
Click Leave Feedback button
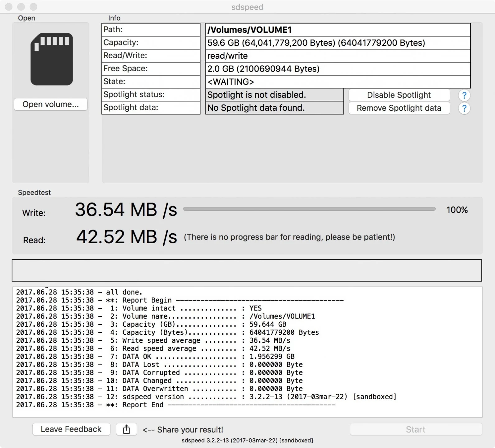(71, 429)
